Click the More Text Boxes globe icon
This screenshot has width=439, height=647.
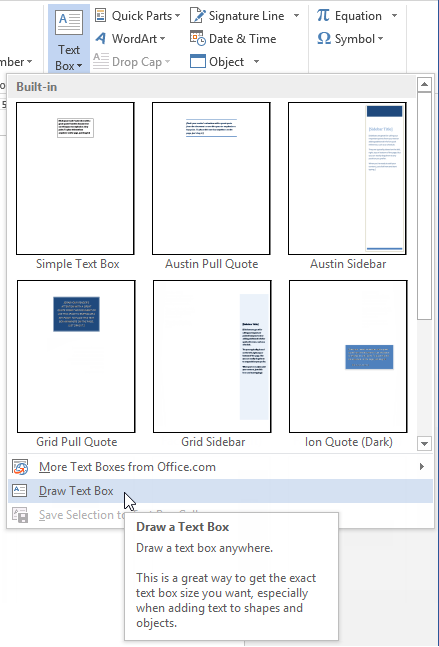20,467
